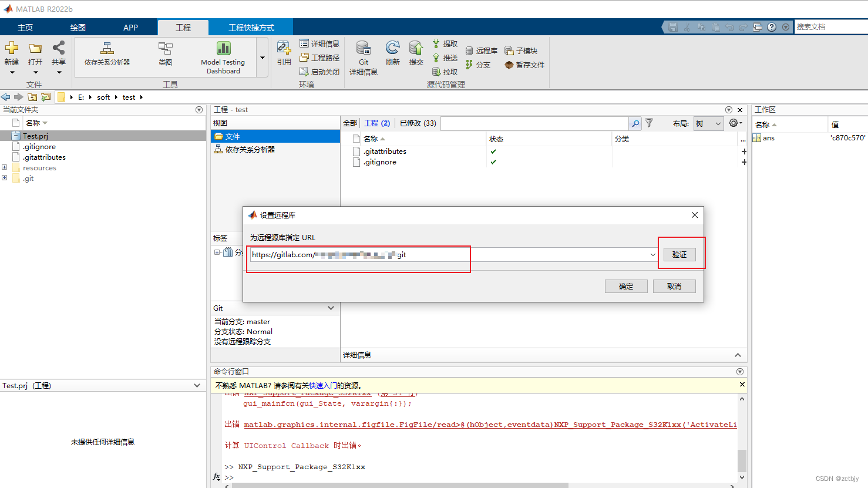The height and width of the screenshot is (488, 868).
Task: Click the save icon in quick access toolbar
Action: (673, 27)
